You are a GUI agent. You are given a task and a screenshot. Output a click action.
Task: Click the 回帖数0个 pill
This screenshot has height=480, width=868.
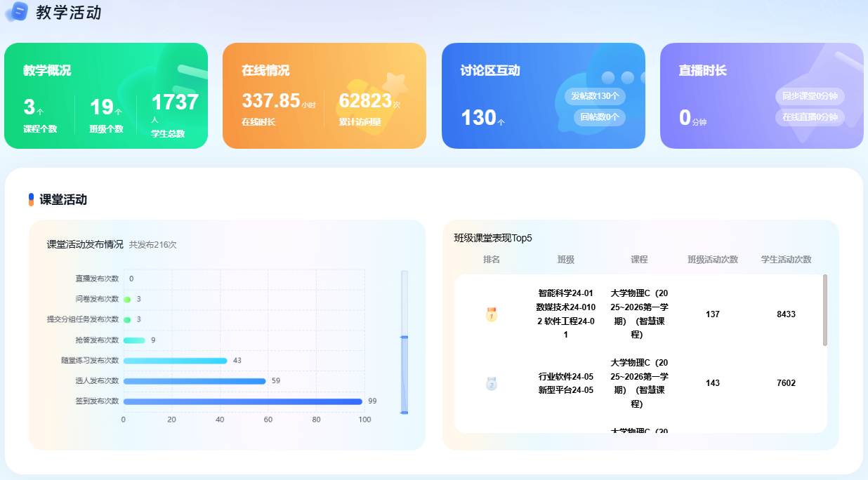click(599, 117)
